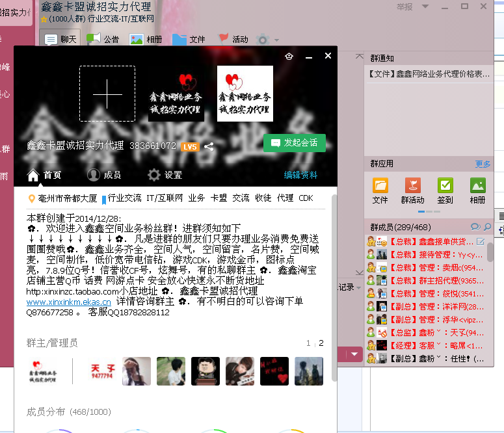Click the member list scrollbar

(x=490, y=252)
